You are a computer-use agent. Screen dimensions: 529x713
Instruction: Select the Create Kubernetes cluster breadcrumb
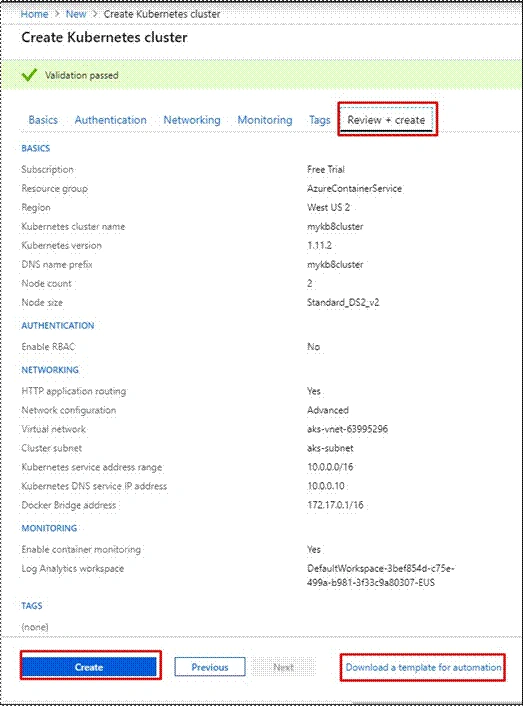(161, 14)
